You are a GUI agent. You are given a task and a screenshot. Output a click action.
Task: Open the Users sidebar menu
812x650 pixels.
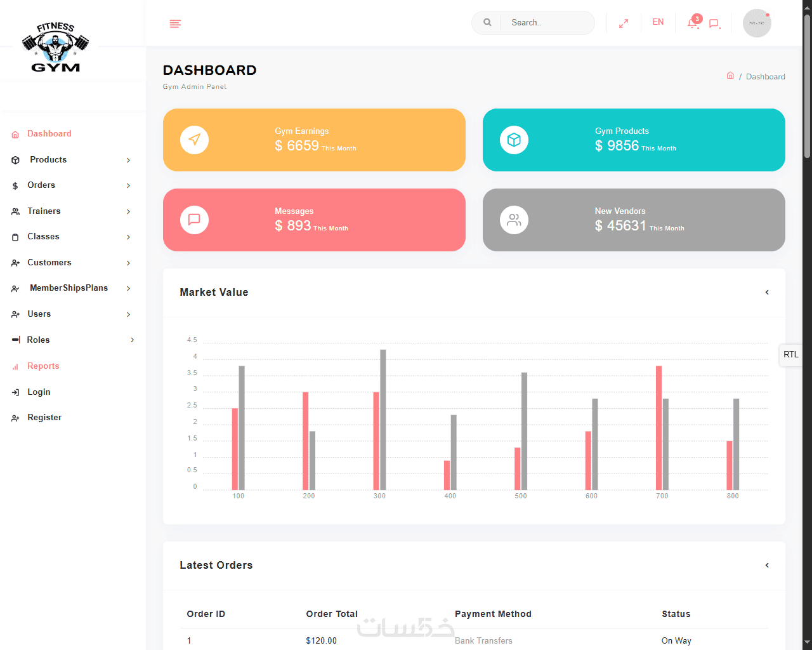[x=39, y=314]
